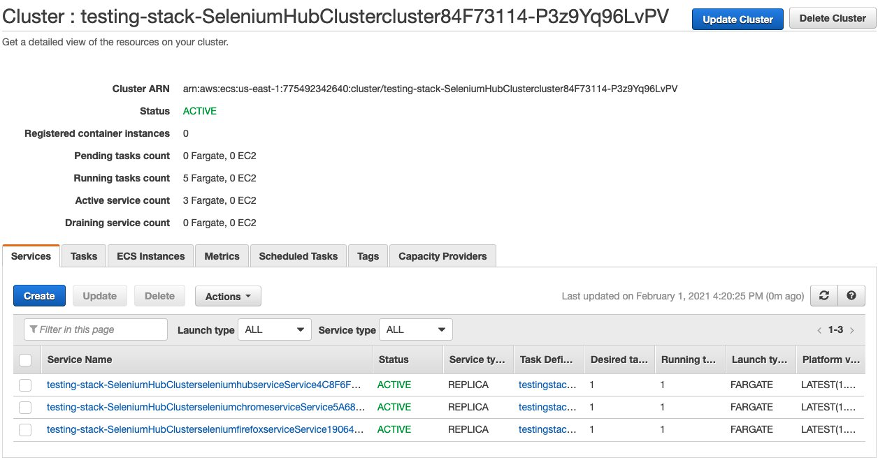Tick checkbox for seleniumchromeservice row

(26, 407)
